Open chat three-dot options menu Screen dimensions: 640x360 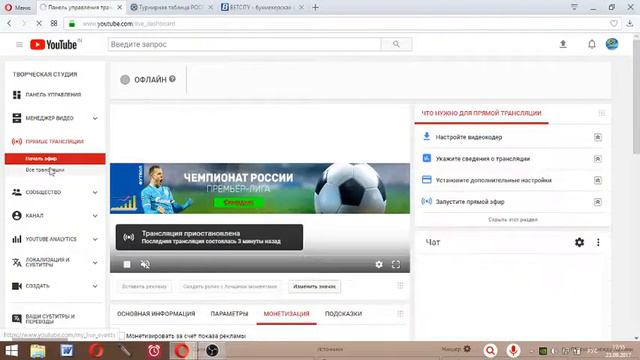tap(598, 242)
